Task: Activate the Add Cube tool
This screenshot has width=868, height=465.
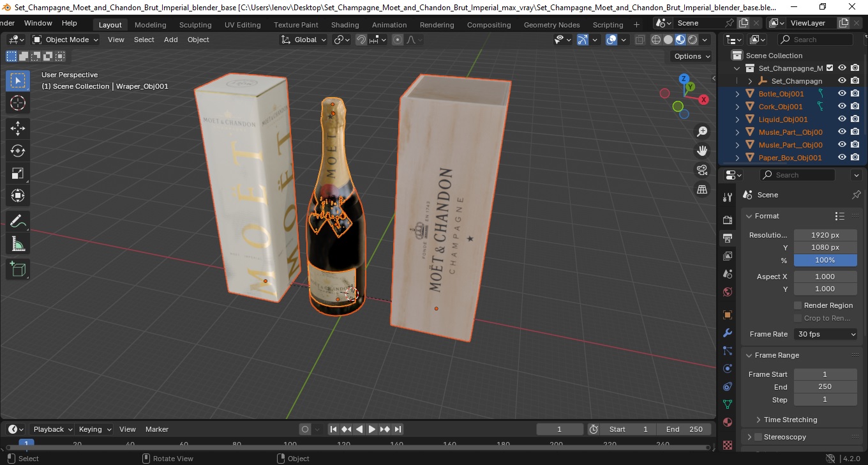Action: coord(18,270)
